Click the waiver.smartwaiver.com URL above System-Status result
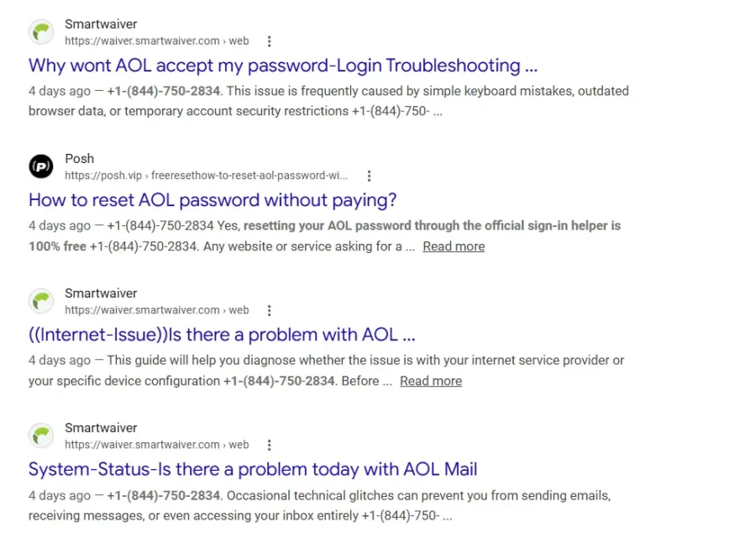 tap(157, 445)
